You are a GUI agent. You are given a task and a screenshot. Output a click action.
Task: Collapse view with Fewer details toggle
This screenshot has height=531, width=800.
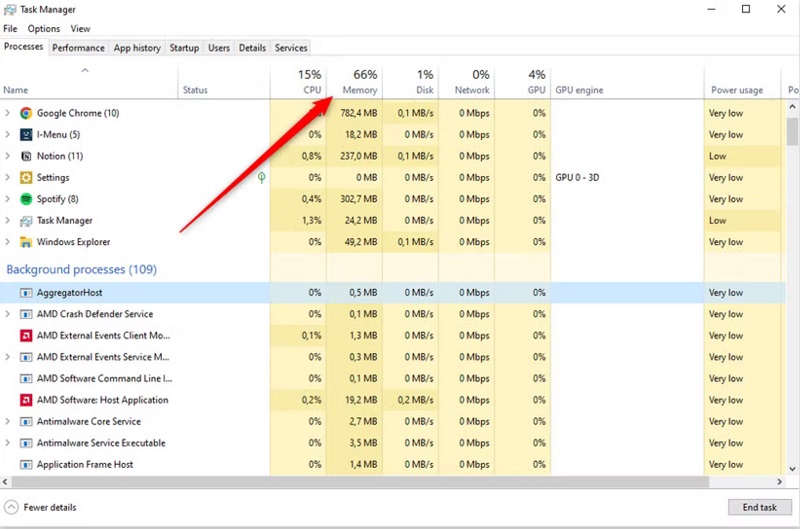41,508
